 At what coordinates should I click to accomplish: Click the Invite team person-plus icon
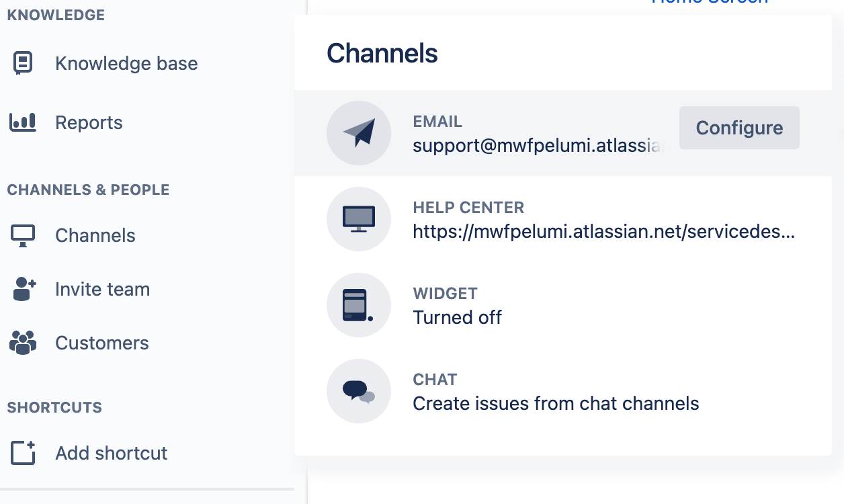(x=23, y=288)
